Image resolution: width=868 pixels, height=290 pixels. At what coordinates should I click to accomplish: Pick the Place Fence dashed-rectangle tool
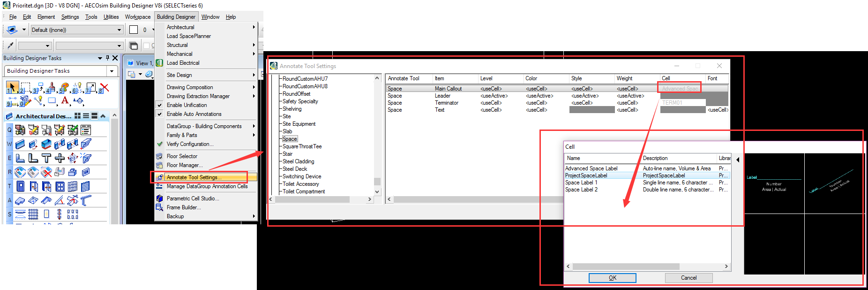25,87
